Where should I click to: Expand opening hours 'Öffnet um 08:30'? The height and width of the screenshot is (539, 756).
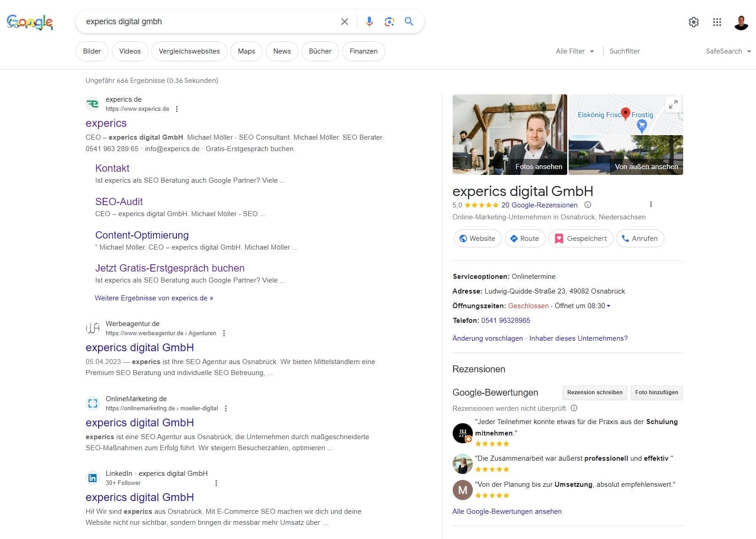(582, 306)
